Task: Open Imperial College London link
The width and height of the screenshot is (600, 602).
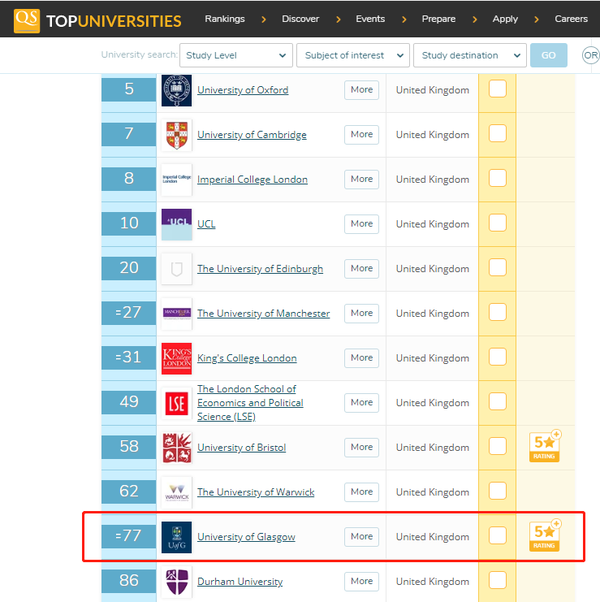Action: point(252,180)
